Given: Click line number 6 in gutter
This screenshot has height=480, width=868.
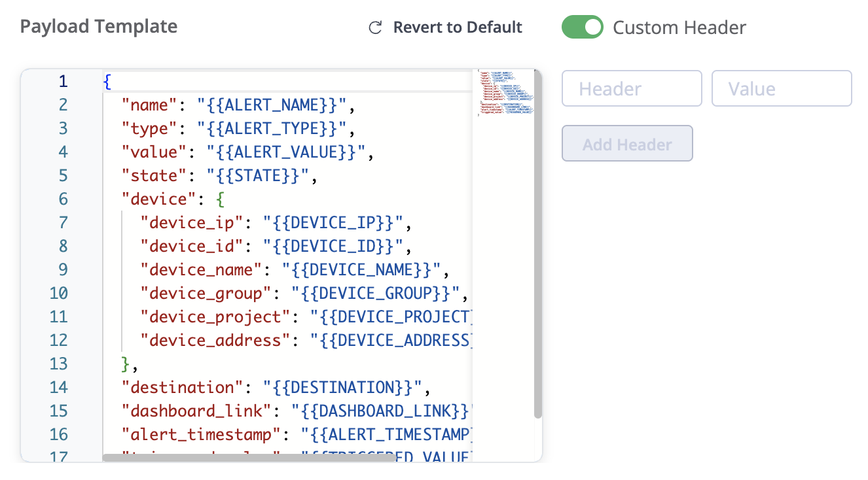Looking at the screenshot, I should tap(63, 199).
